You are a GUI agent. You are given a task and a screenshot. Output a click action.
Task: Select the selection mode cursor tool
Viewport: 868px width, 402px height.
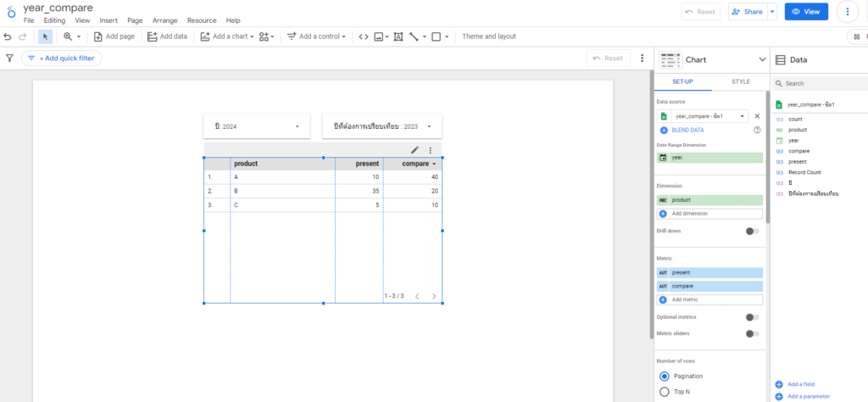pos(45,36)
